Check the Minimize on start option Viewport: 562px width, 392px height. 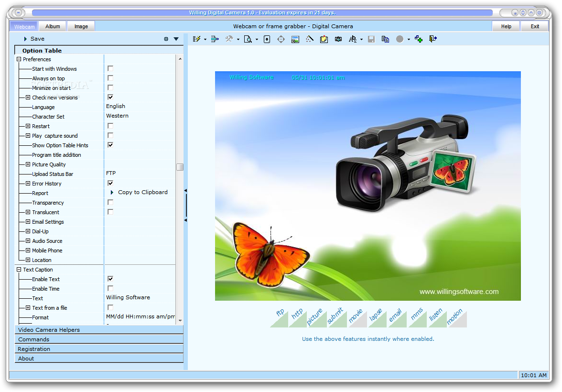click(x=110, y=87)
